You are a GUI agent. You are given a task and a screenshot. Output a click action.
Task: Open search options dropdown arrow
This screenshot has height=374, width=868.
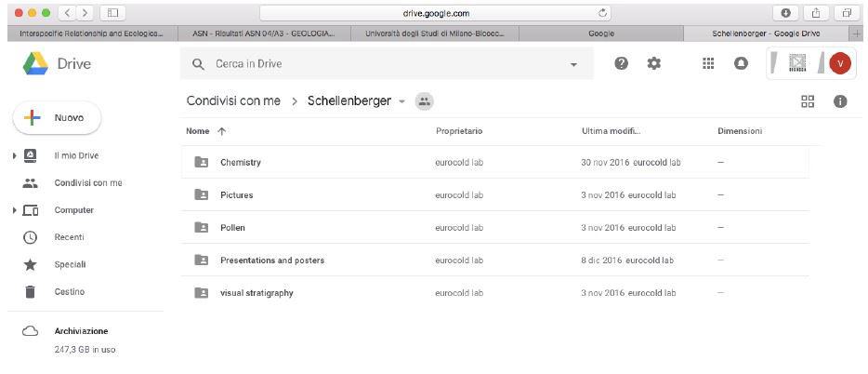(573, 65)
